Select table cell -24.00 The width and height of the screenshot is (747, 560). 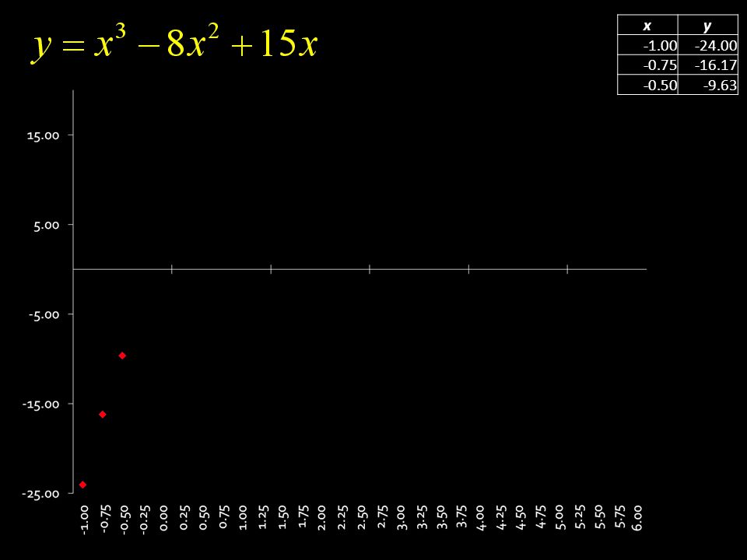point(707,45)
